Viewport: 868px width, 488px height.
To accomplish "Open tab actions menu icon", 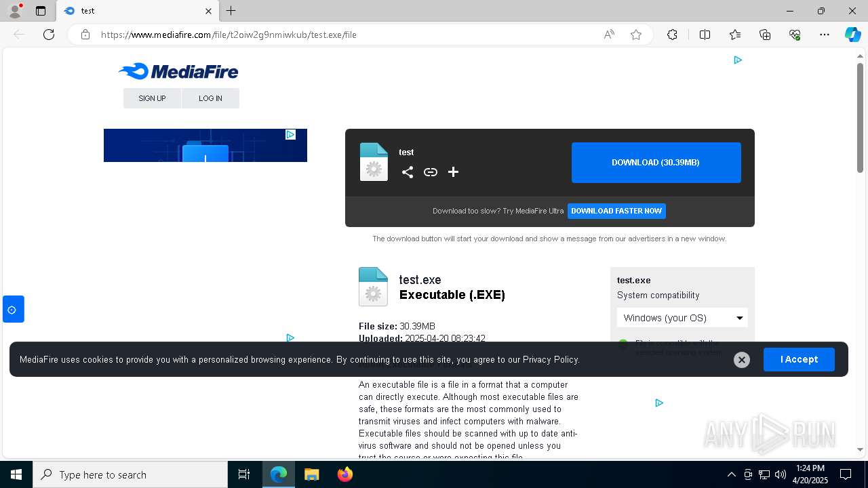I will click(x=41, y=11).
